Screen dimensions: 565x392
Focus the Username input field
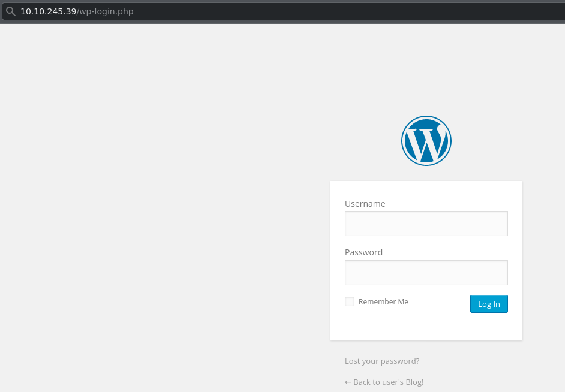(426, 224)
